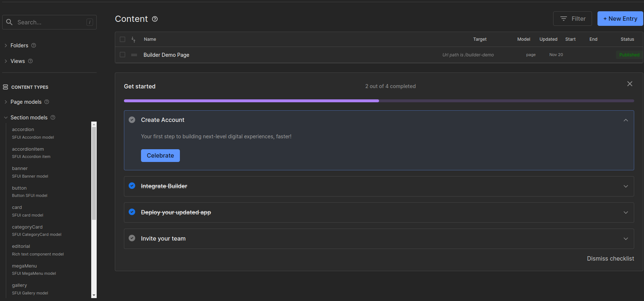Image resolution: width=644 pixels, height=301 pixels.
Task: Check the Builder Demo Page row checkbox
Action: [122, 55]
